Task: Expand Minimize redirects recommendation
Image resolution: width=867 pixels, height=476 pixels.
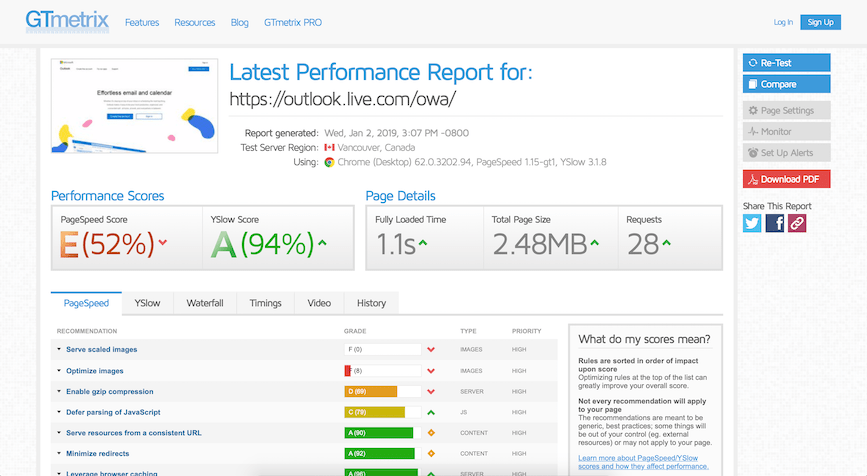Action: click(x=97, y=453)
